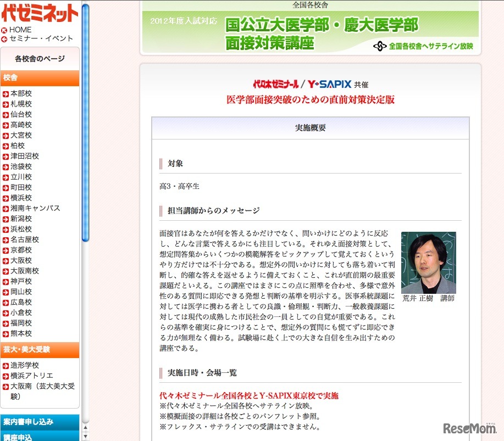Click the サテライン放映 icon in banner
The image size is (504, 441).
pyautogui.click(x=380, y=46)
